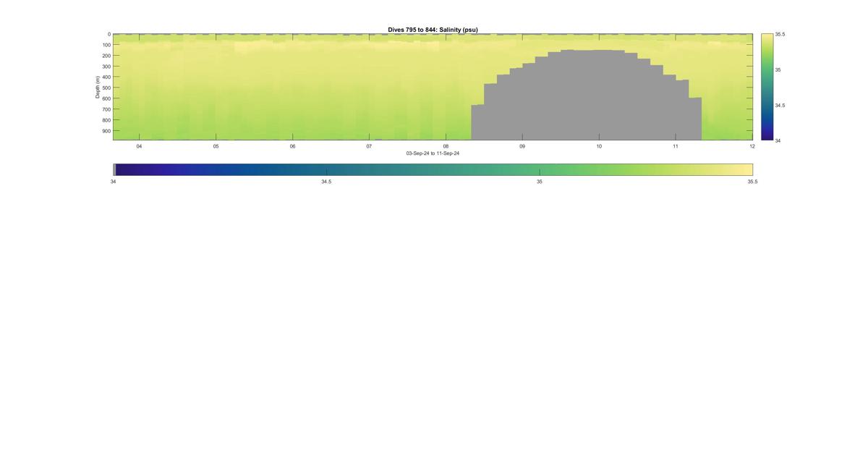The image size is (868, 450).
Task: Select date tick '06' on x-axis
Action: point(293,146)
